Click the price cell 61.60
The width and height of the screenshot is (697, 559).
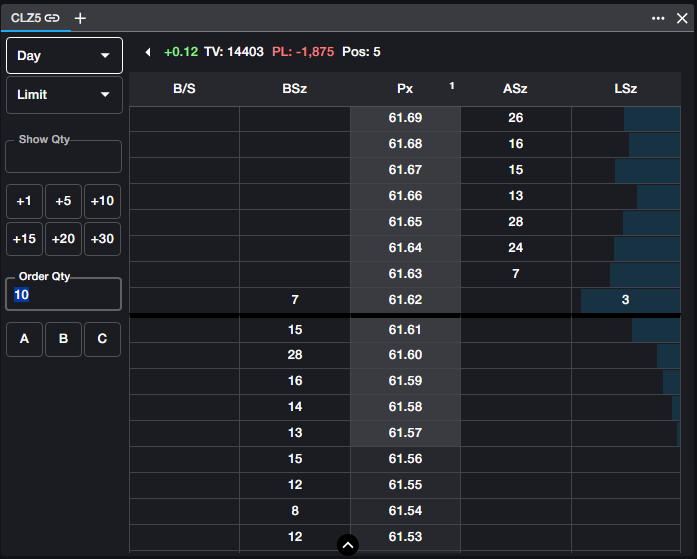[405, 355]
